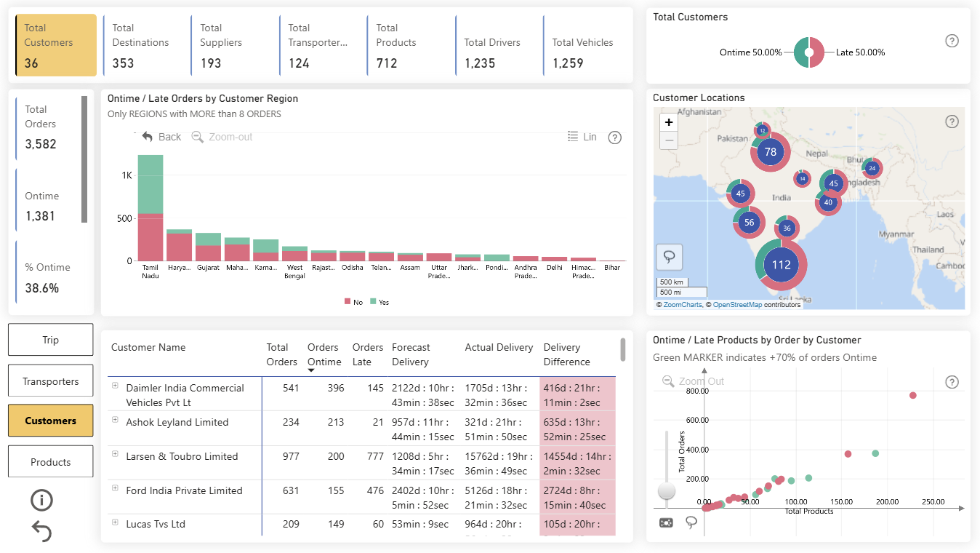Toggle the 'No' legend series

pyautogui.click(x=353, y=302)
